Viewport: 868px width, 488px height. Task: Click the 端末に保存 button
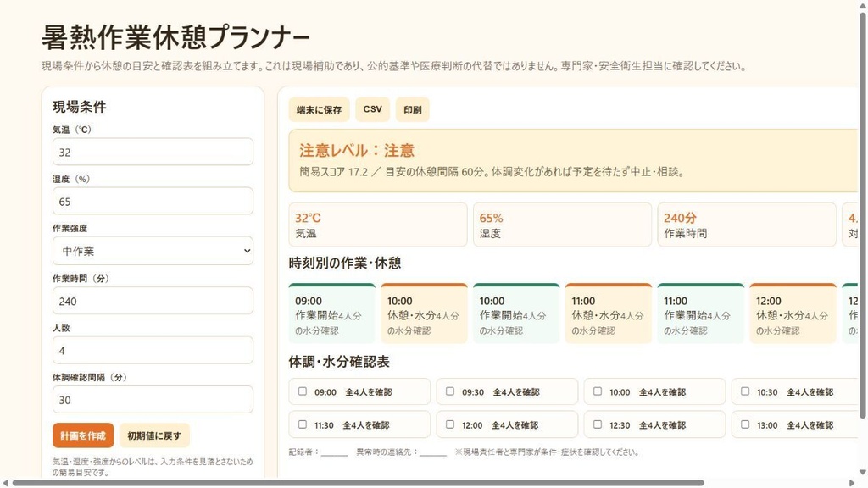[x=319, y=109]
